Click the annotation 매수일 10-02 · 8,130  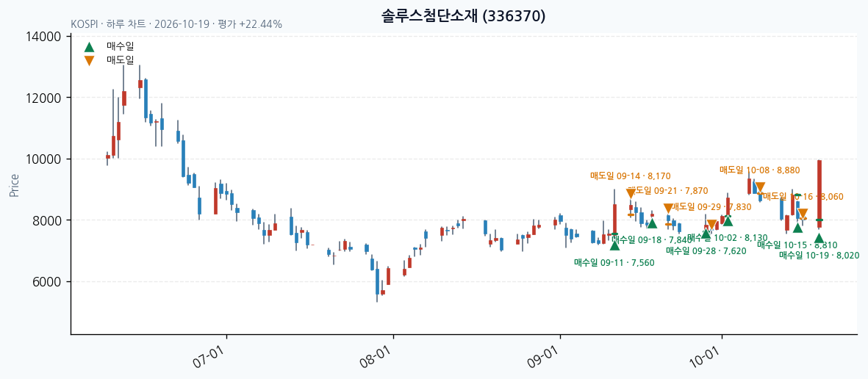[728, 238]
